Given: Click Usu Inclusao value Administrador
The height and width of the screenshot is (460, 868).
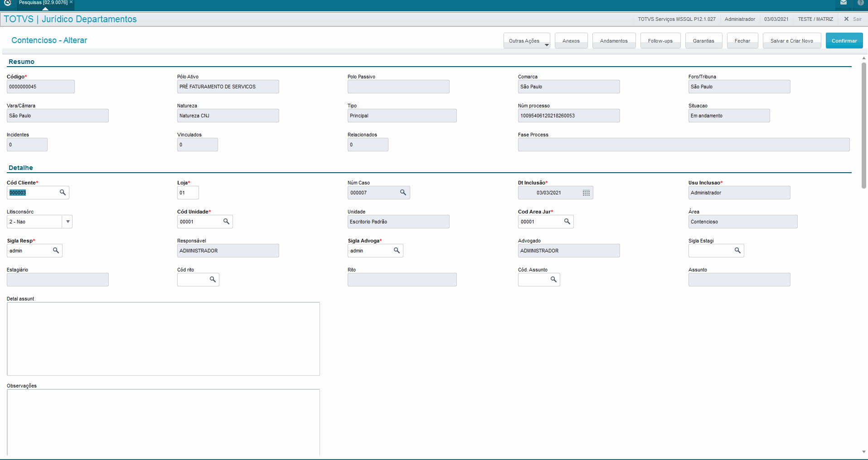Looking at the screenshot, I should [x=739, y=193].
